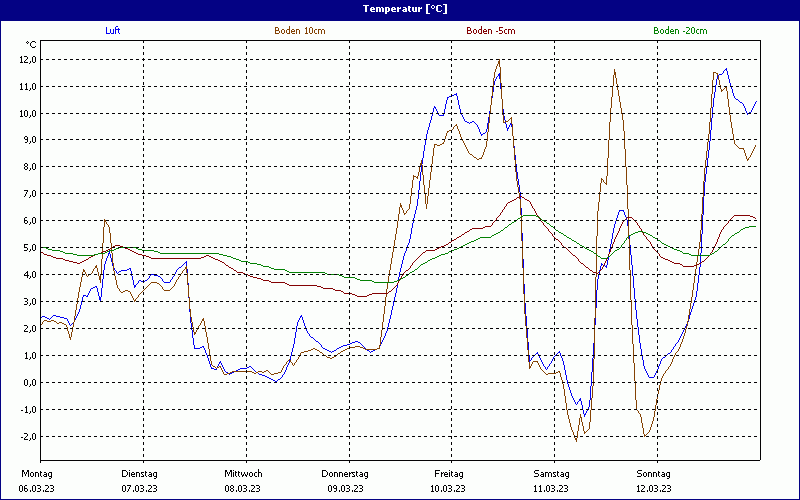Select the blue 'Luft' legend label
The image size is (800, 500).
[x=113, y=31]
